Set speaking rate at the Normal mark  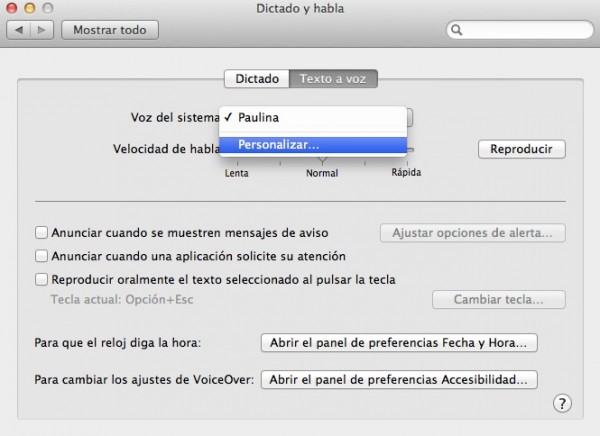tap(322, 173)
